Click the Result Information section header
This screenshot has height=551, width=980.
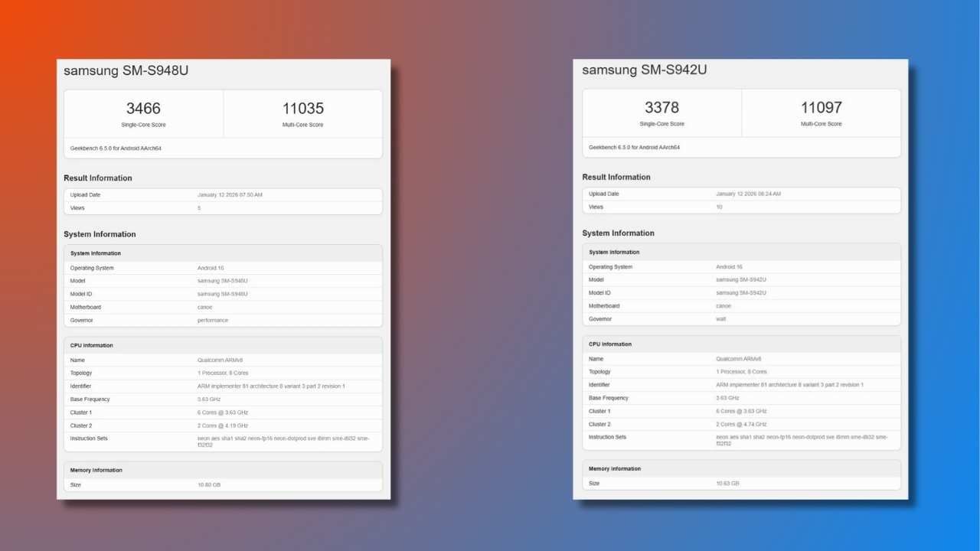tap(97, 178)
